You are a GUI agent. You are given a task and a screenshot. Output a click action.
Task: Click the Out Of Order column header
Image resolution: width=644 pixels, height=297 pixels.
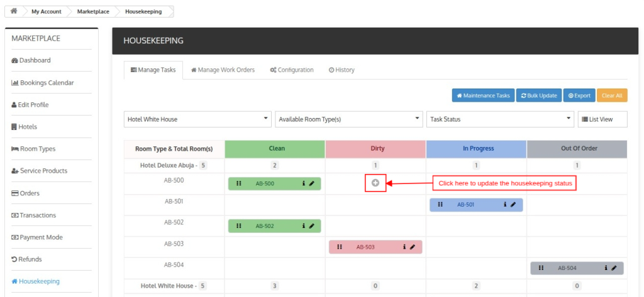pyautogui.click(x=577, y=149)
